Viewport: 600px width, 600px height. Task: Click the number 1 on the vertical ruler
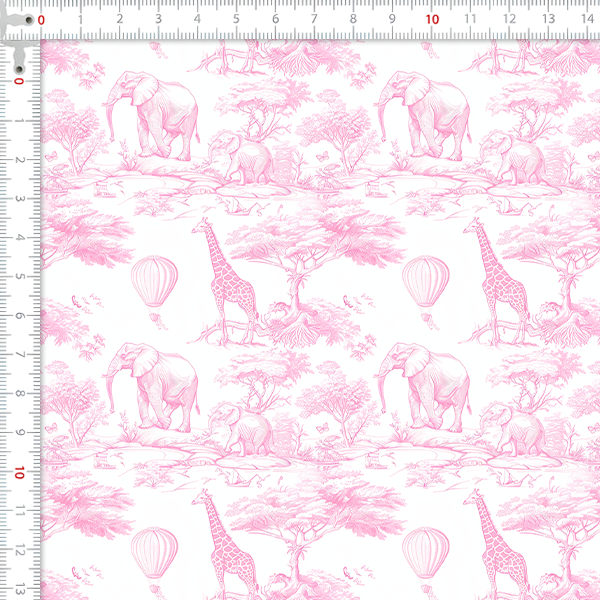click(19, 121)
